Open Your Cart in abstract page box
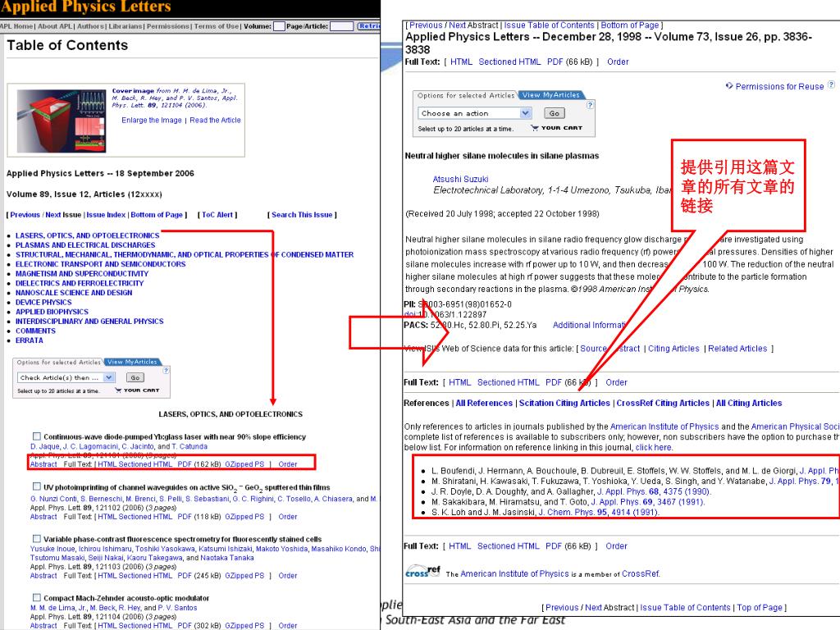The height and width of the screenshot is (630, 840). click(556, 128)
